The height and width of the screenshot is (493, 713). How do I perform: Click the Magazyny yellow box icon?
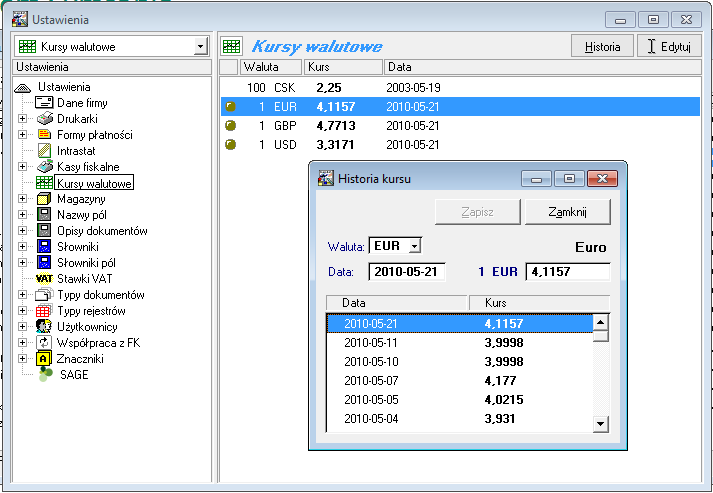click(44, 199)
